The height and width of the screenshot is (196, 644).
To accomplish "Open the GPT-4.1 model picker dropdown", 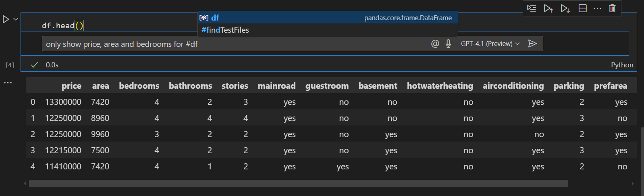I will point(490,44).
